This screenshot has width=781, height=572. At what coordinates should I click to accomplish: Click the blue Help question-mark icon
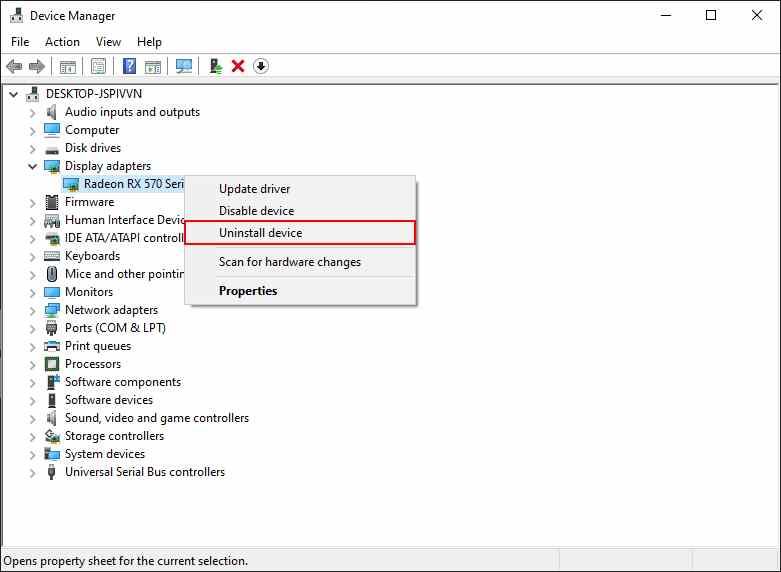[130, 66]
